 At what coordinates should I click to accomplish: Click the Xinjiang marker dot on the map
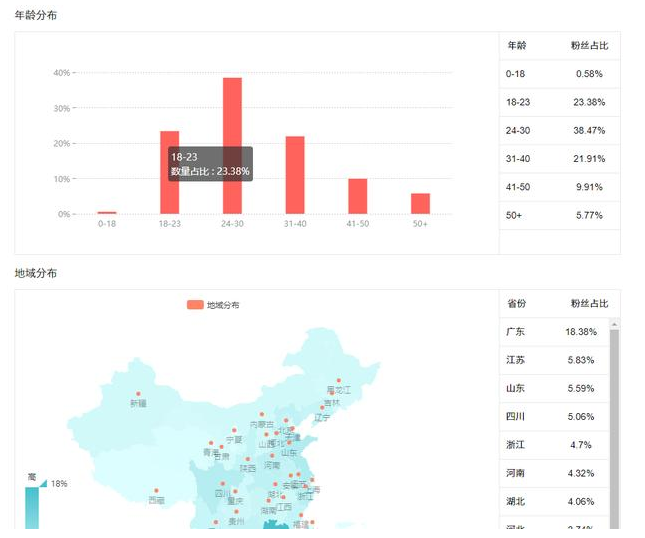coord(139,394)
